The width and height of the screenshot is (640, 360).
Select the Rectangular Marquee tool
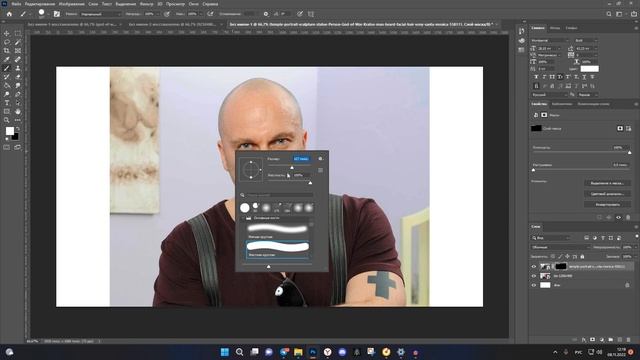[x=18, y=33]
